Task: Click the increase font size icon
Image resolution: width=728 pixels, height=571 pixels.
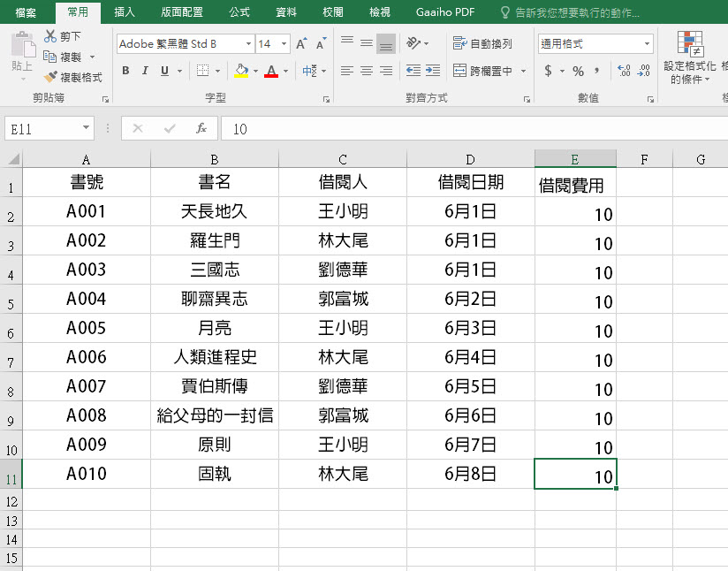Action: click(x=301, y=43)
